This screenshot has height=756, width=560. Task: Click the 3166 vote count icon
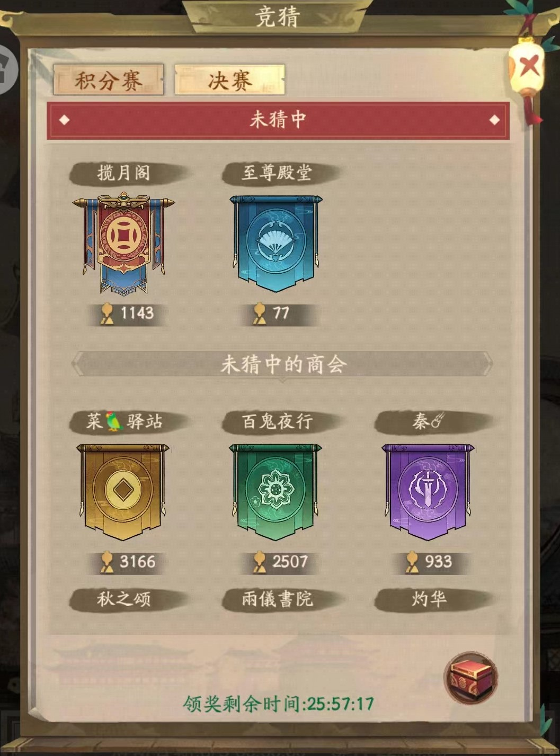click(108, 562)
